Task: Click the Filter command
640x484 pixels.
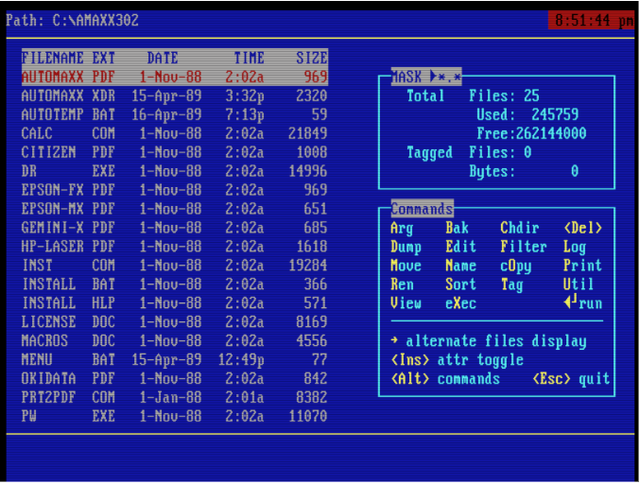Action: coord(523,246)
